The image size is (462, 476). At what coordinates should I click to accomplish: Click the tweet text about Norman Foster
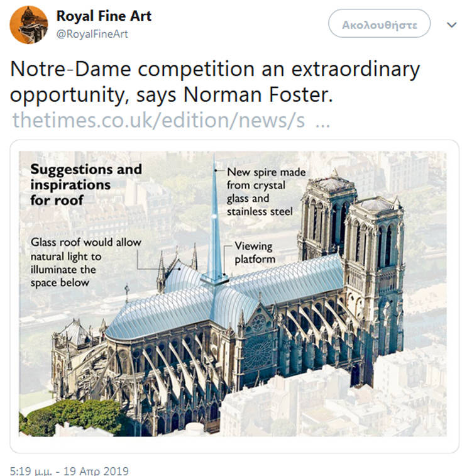click(215, 82)
